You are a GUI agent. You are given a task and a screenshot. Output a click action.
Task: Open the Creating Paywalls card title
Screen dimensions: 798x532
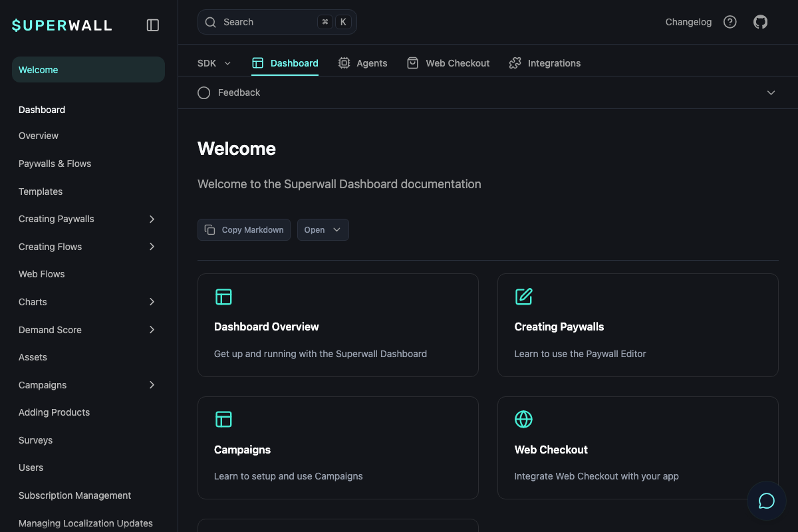point(559,327)
